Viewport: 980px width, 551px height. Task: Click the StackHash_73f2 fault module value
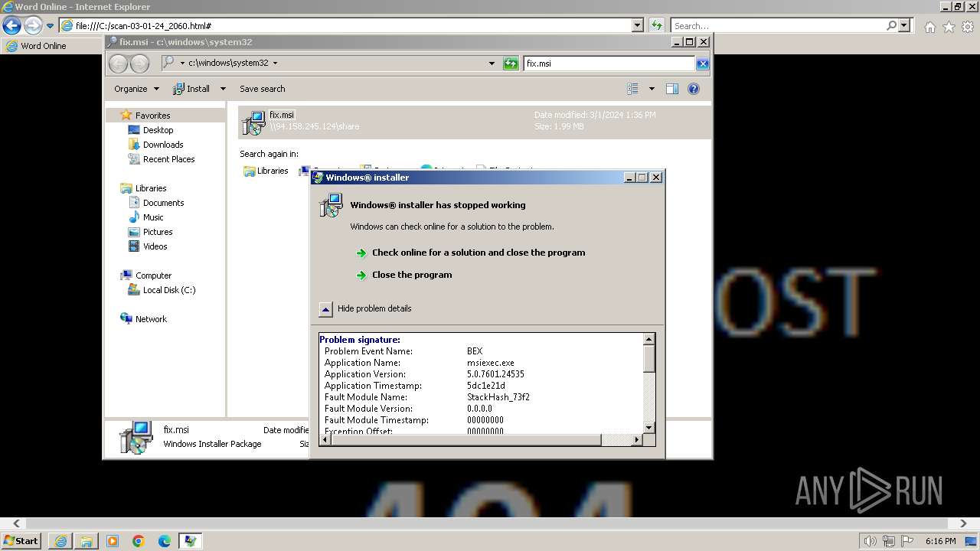(x=498, y=397)
